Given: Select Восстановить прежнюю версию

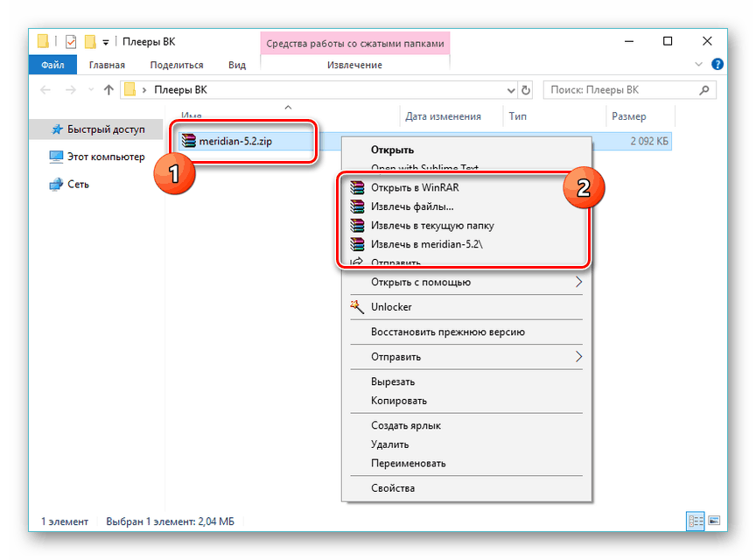Looking at the screenshot, I should point(448,332).
